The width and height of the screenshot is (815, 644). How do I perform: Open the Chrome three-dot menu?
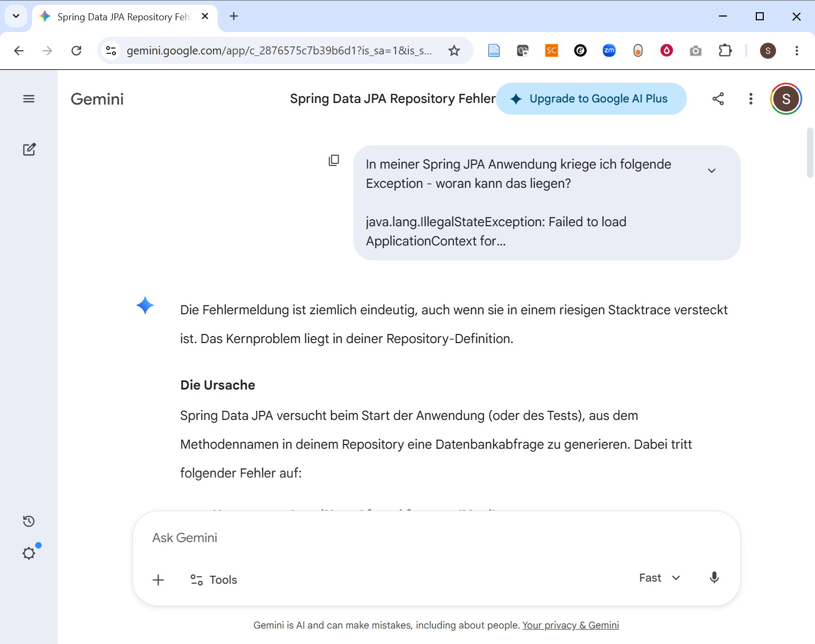[x=797, y=51]
